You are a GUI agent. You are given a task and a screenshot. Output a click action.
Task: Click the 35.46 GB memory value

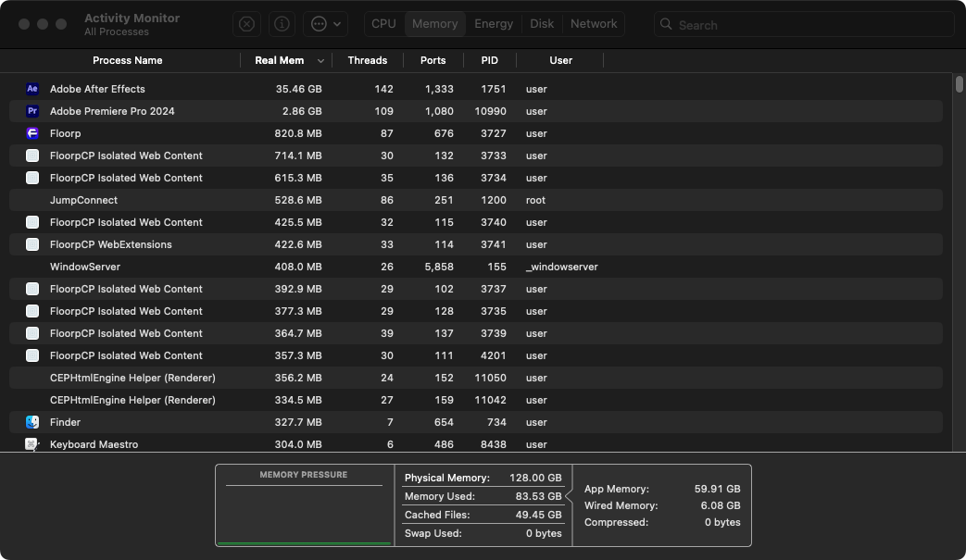point(299,89)
